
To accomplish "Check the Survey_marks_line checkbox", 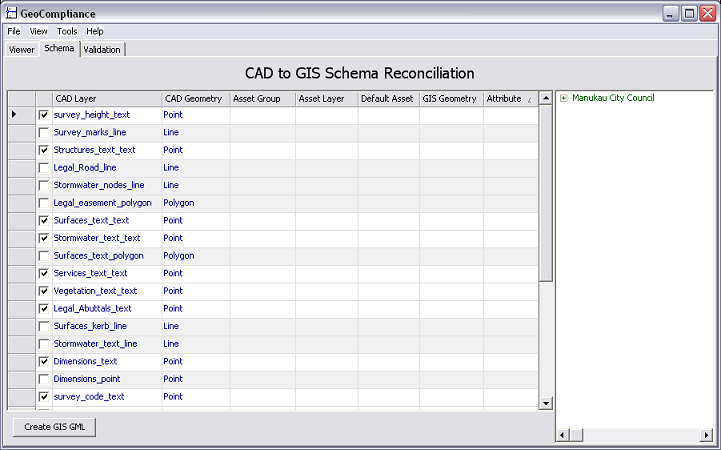I will (x=44, y=132).
